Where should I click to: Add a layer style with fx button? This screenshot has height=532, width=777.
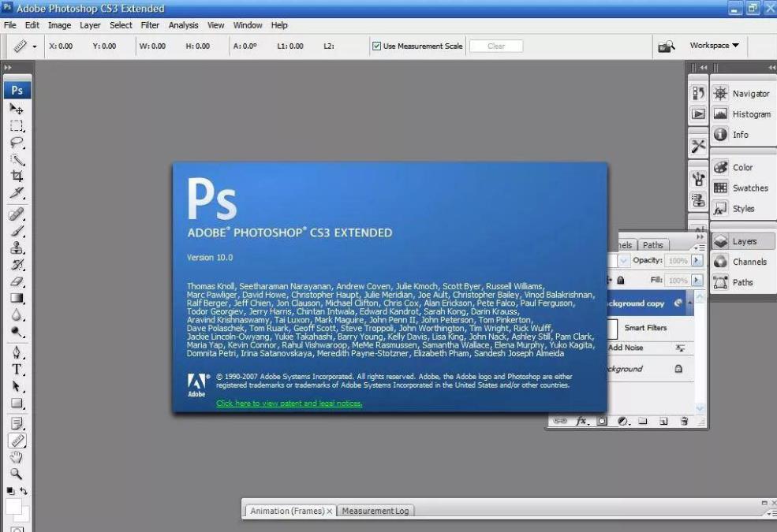[x=581, y=421]
